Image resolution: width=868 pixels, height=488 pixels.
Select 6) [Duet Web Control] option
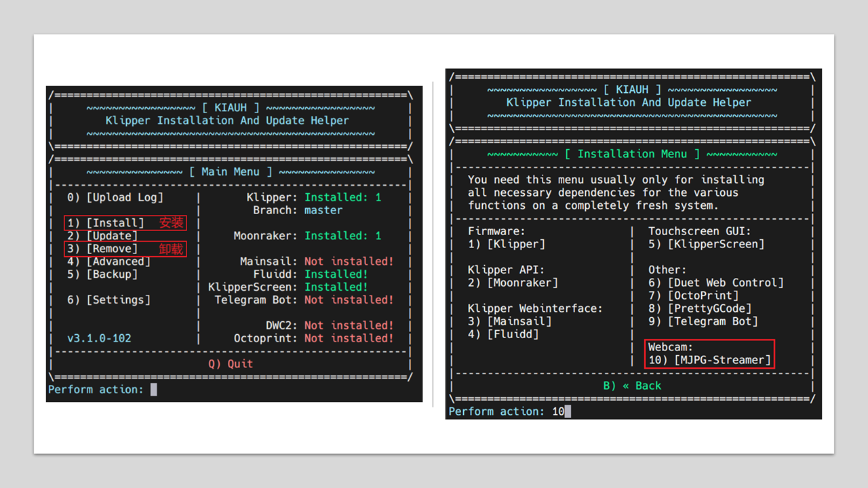(716, 283)
